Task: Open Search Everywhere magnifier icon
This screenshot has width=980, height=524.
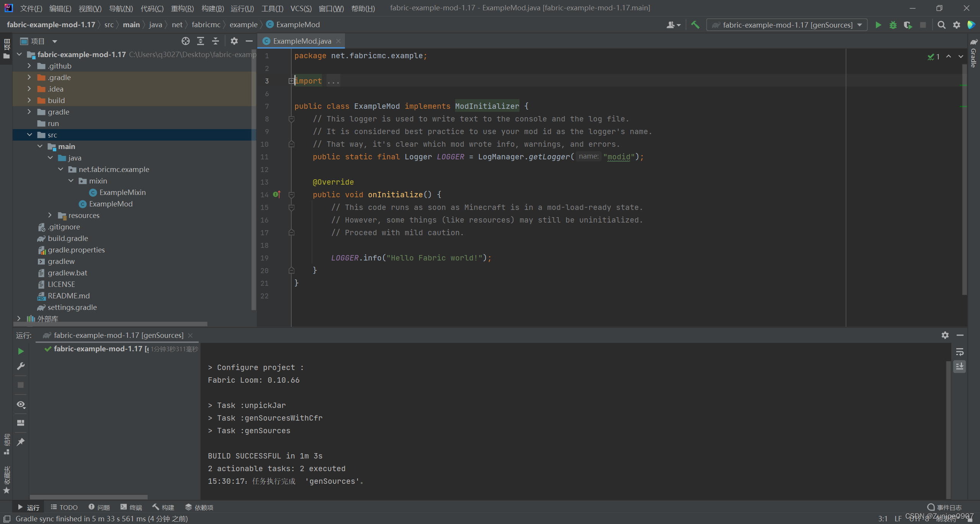Action: [941, 25]
